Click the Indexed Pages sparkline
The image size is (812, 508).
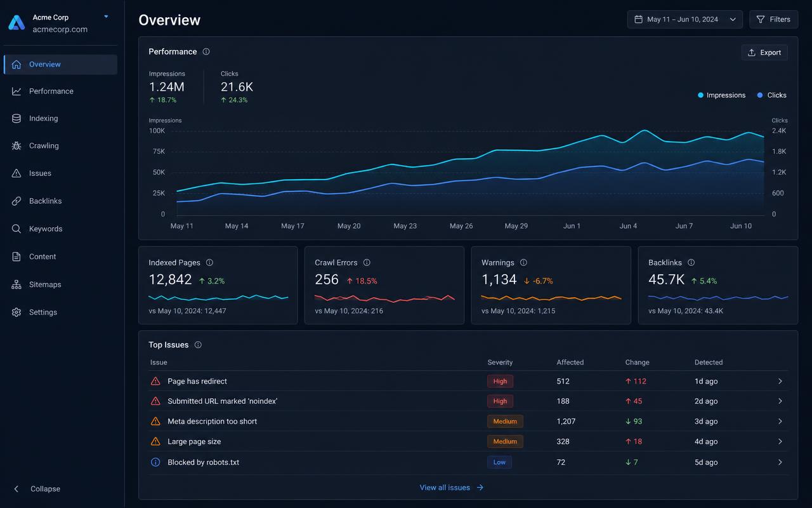point(218,297)
